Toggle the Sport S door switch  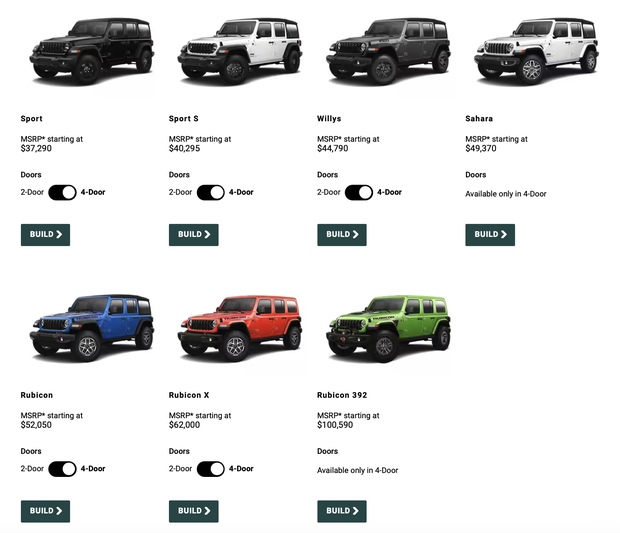tap(211, 193)
